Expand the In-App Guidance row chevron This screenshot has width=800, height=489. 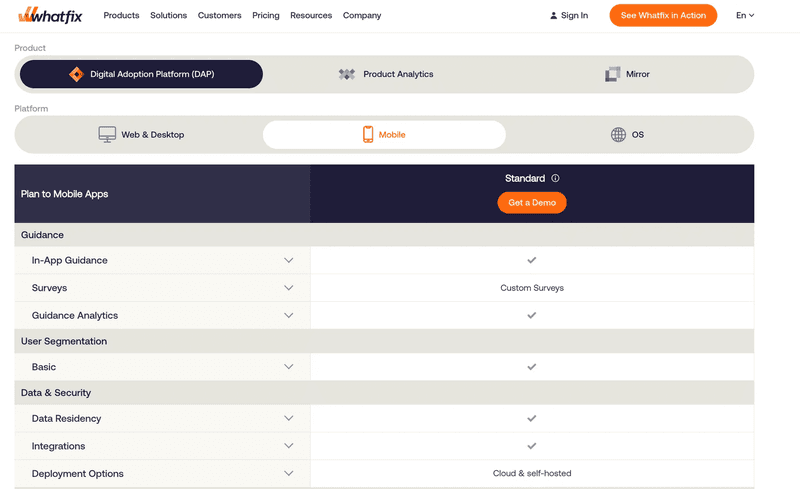[x=289, y=260]
